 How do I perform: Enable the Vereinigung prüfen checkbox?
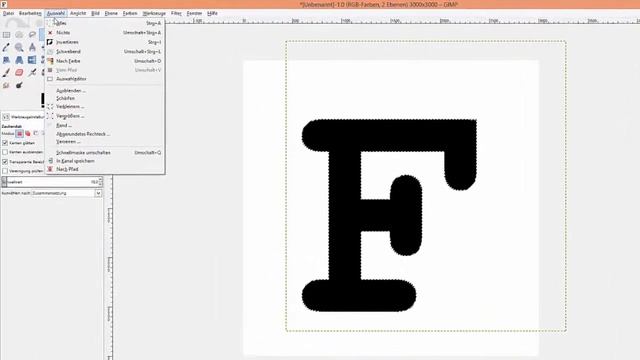point(5,171)
